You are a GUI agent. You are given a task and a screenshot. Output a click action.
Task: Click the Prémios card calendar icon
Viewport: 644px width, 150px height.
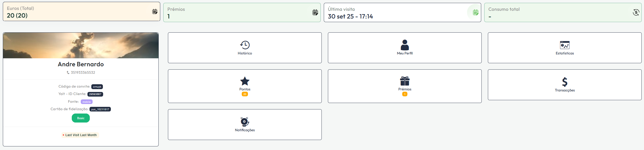click(315, 12)
